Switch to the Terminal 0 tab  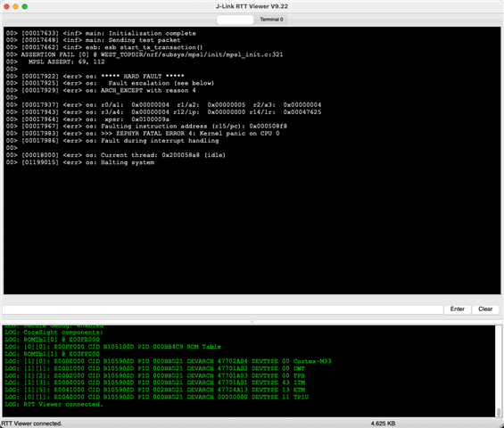point(271,20)
